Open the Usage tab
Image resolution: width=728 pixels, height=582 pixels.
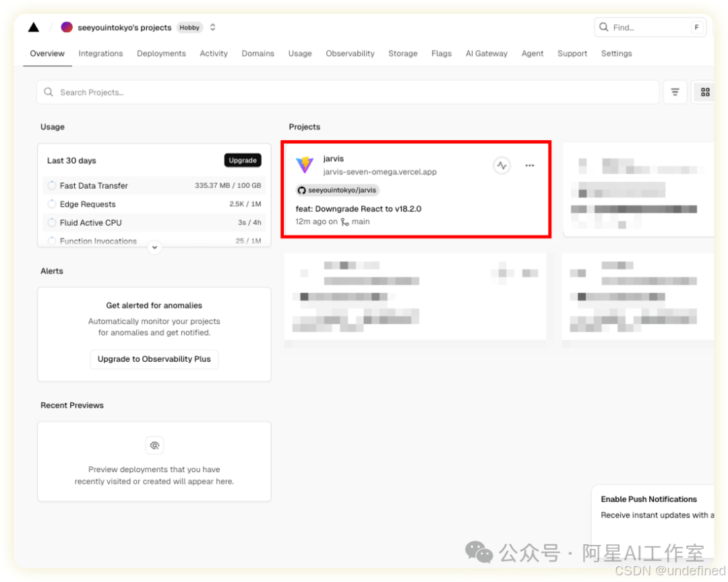[x=300, y=53]
